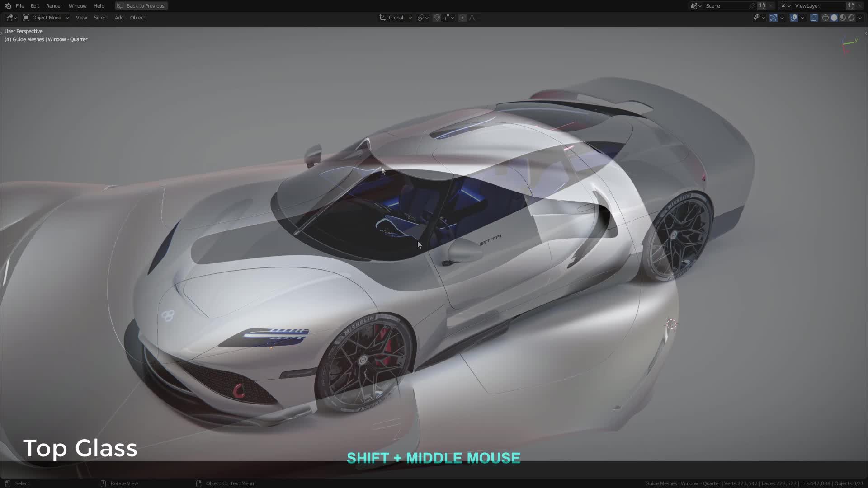
Task: Expand the sidebar with the right-edge arrow
Action: pos(866,33)
